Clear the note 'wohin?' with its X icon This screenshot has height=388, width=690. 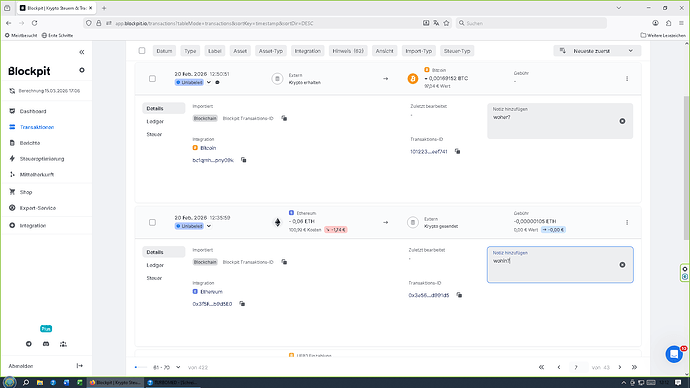click(622, 265)
